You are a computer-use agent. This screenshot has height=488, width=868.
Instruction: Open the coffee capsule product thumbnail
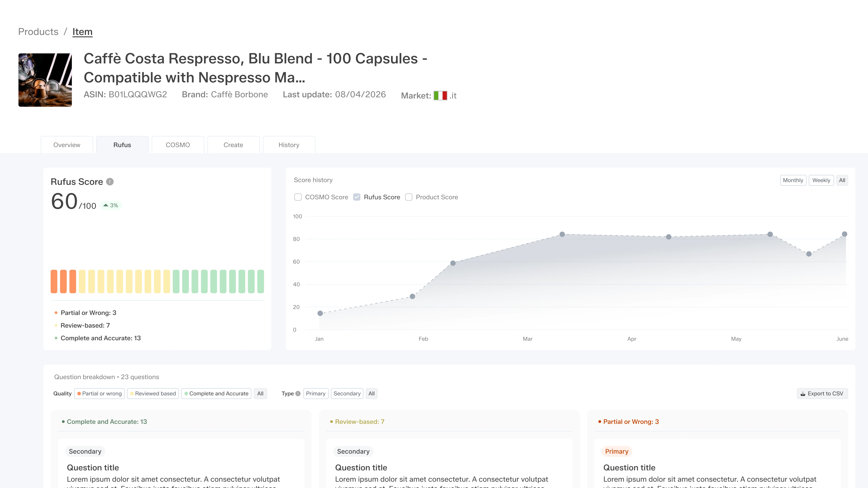point(45,80)
